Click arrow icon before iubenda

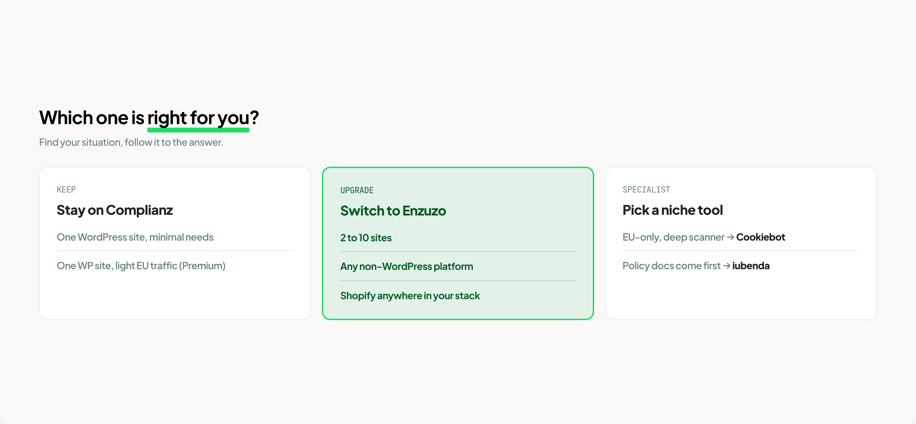tap(726, 266)
